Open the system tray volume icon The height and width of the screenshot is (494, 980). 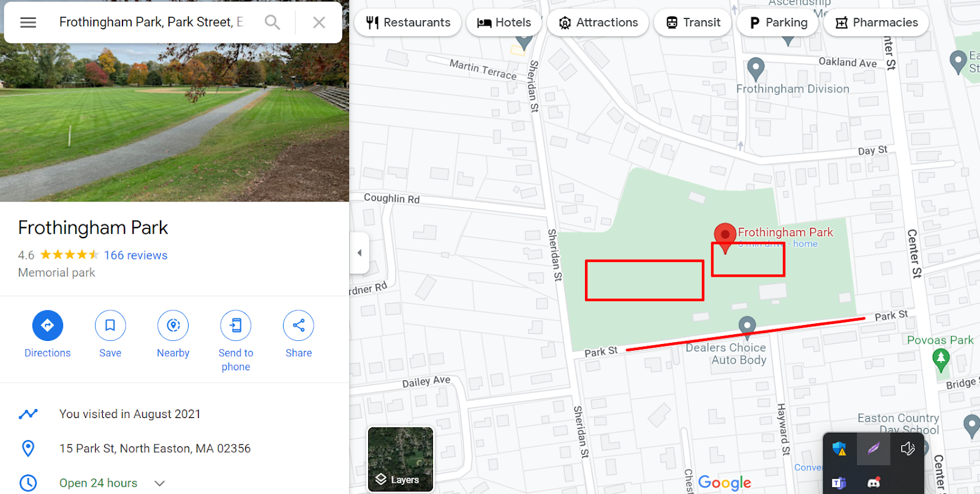point(908,449)
